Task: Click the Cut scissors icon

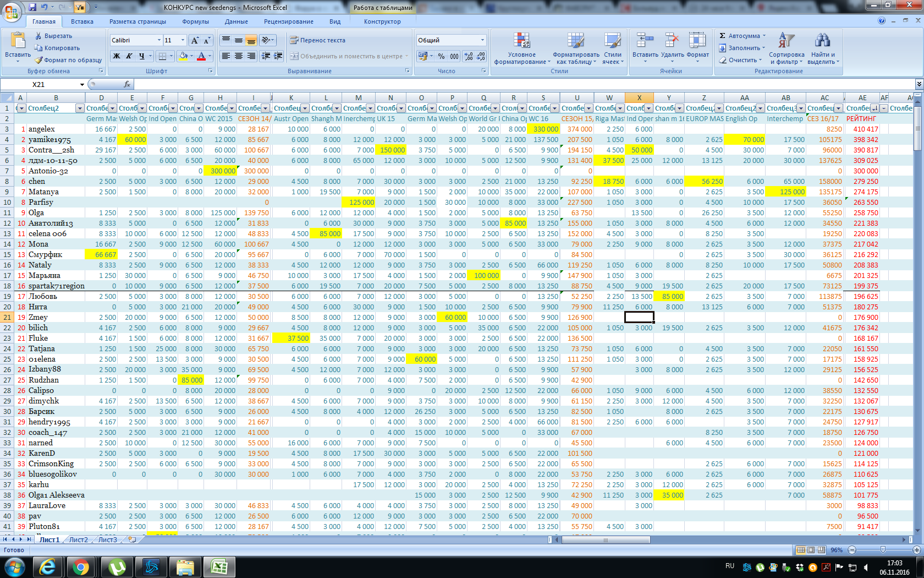Action: pyautogui.click(x=38, y=36)
